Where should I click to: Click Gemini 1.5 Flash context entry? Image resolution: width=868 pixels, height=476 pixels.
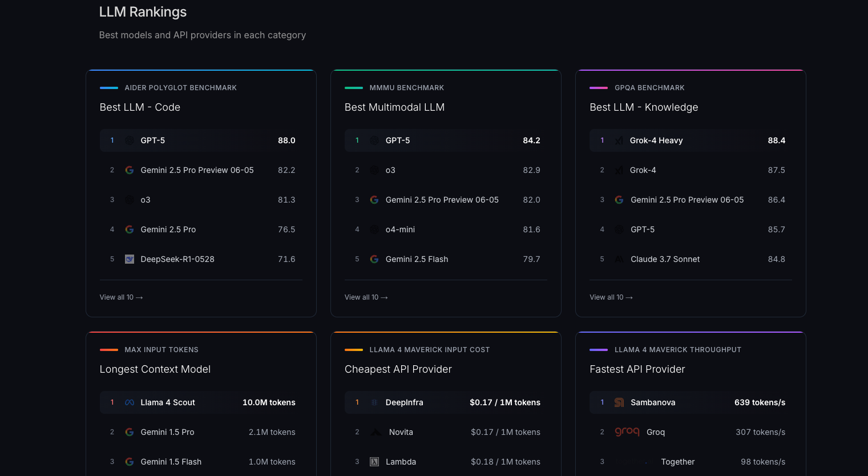click(x=171, y=462)
